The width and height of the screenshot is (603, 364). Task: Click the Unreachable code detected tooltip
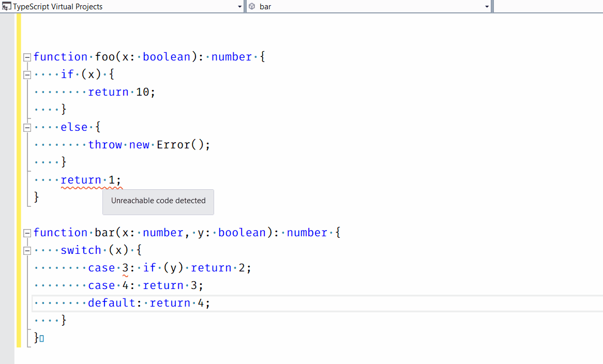158,201
